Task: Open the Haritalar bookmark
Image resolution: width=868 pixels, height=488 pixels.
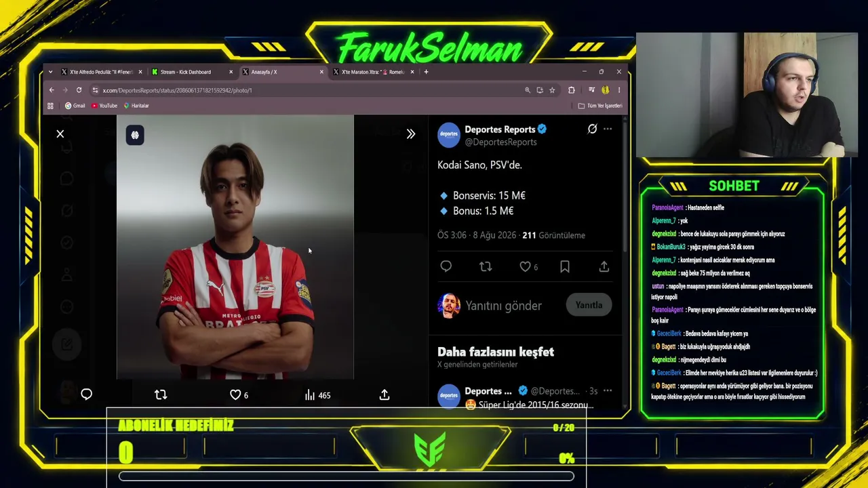Action: click(136, 106)
